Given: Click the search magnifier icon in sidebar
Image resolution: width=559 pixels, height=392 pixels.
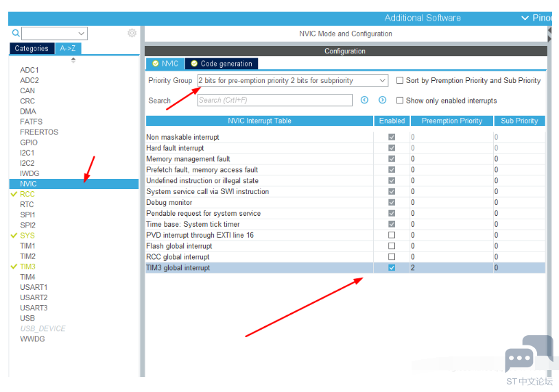Looking at the screenshot, I should [15, 33].
